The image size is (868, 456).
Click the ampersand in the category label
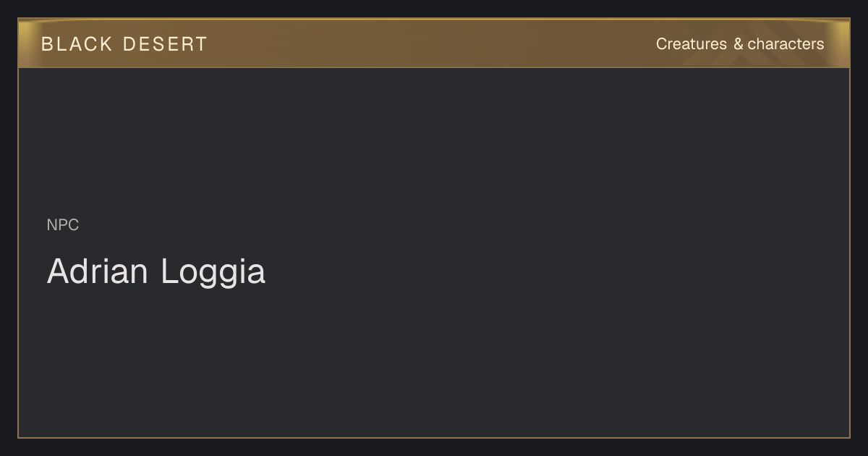738,44
